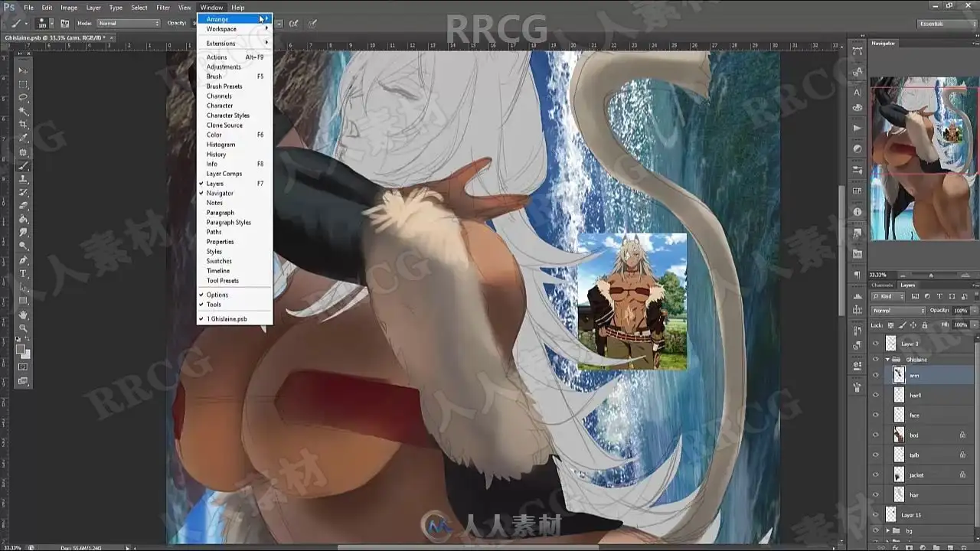Image resolution: width=980 pixels, height=551 pixels.
Task: Hide the Layer 15 layer
Action: coord(876,515)
